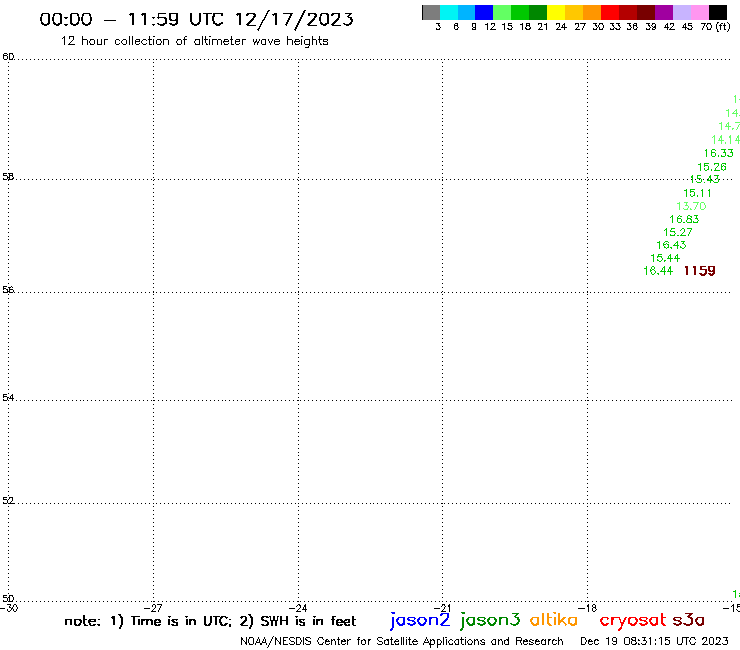The image size is (740, 650).
Task: Click the wave height value 16.44
Action: 658,271
